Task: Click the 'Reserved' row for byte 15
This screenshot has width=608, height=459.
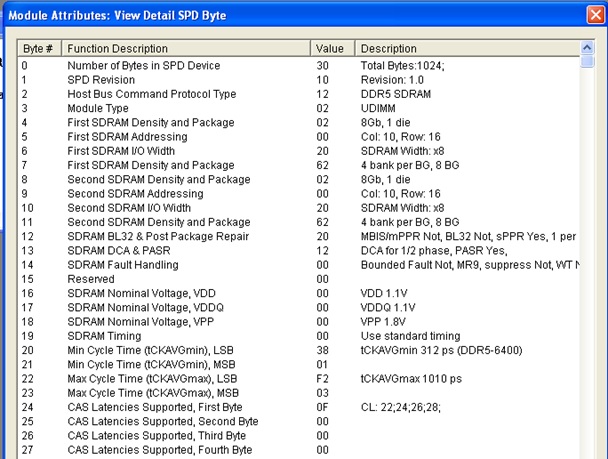Action: pos(299,279)
